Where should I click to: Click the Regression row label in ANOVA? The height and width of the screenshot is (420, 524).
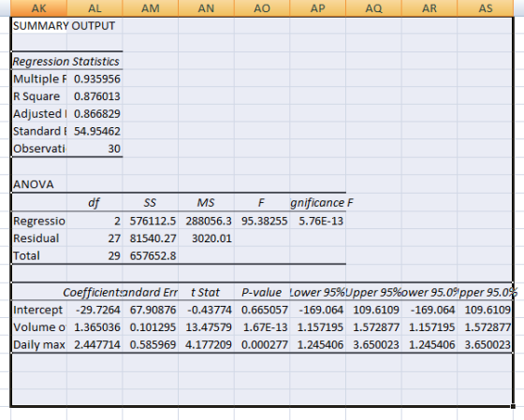pyautogui.click(x=38, y=221)
